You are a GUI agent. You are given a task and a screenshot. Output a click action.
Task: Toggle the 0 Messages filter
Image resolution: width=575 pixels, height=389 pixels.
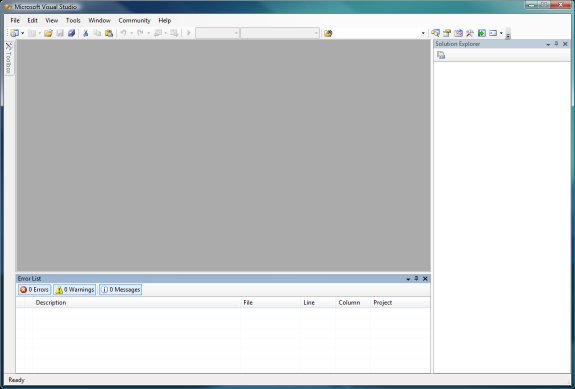point(121,290)
